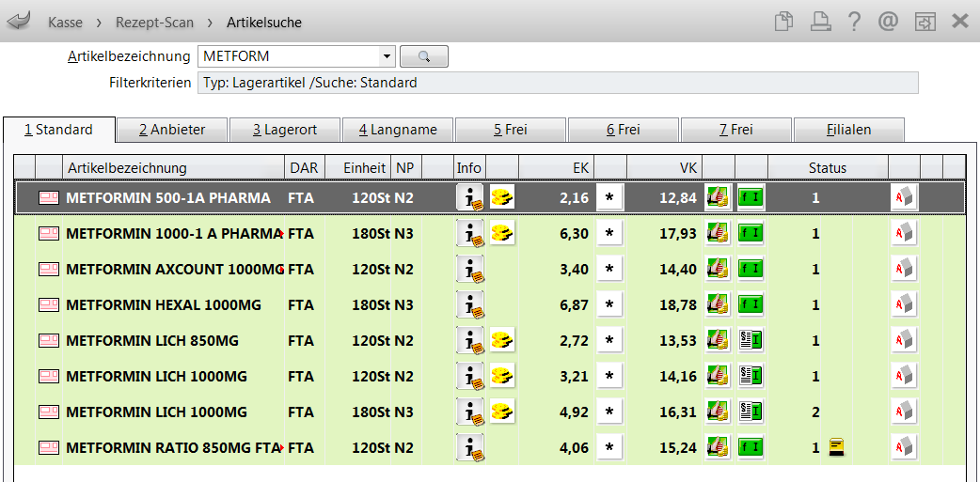Switch to the 3 Lagerort tab
Image resolution: width=980 pixels, height=482 pixels.
pyautogui.click(x=285, y=130)
